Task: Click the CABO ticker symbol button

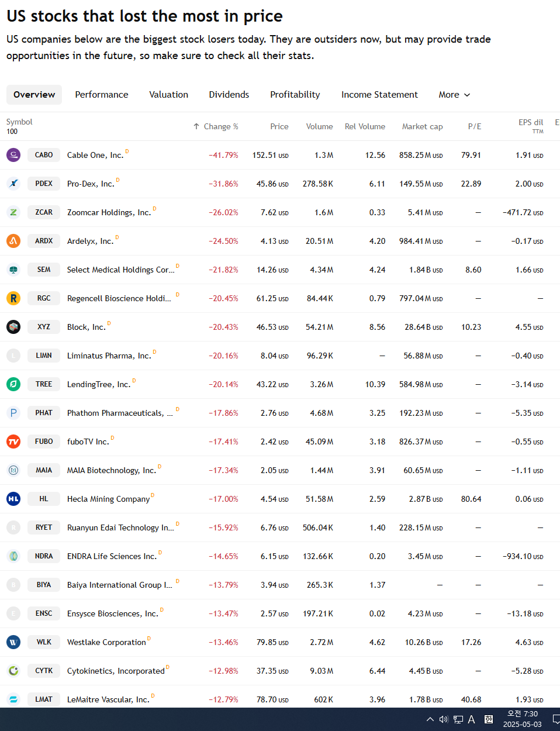Action: tap(44, 155)
